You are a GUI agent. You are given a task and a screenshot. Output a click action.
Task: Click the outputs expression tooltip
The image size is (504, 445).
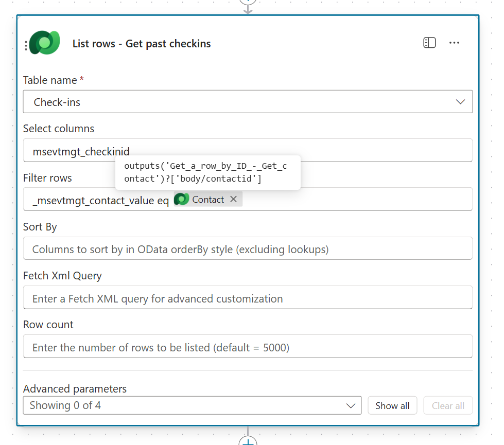207,172
